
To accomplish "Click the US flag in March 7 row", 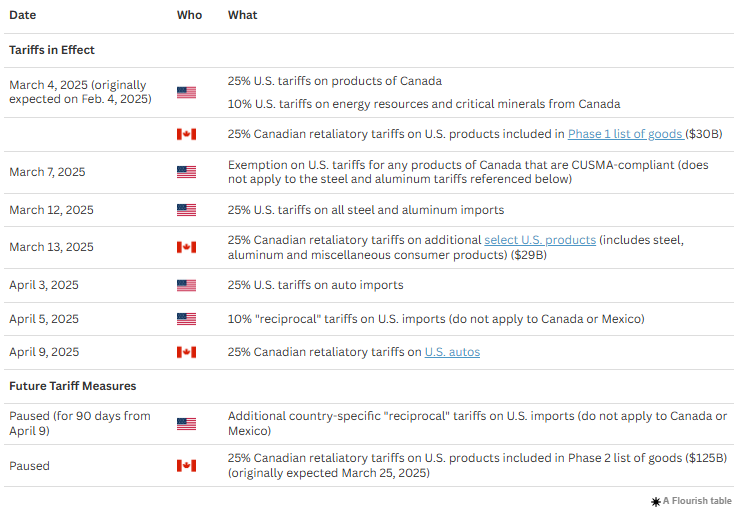I will (186, 172).
